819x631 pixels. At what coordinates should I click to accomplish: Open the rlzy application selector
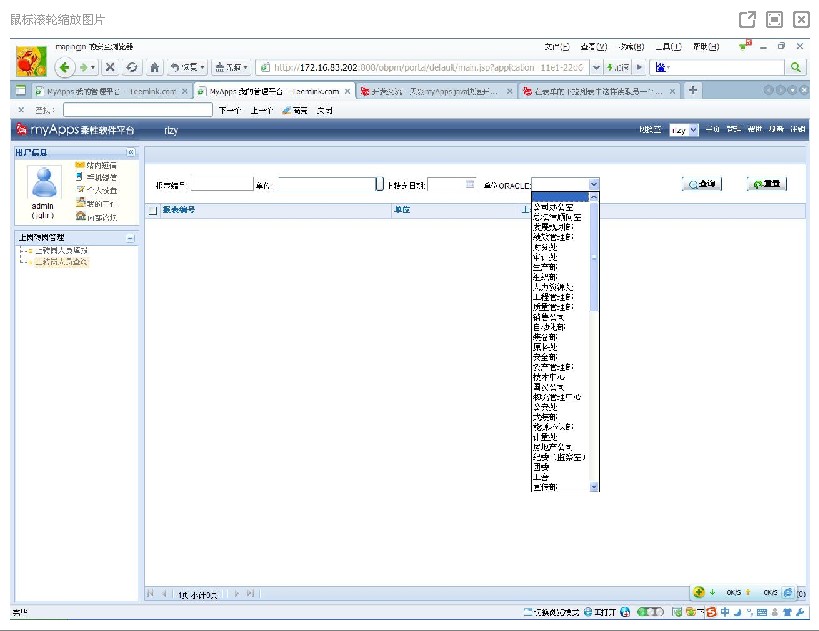click(x=684, y=130)
